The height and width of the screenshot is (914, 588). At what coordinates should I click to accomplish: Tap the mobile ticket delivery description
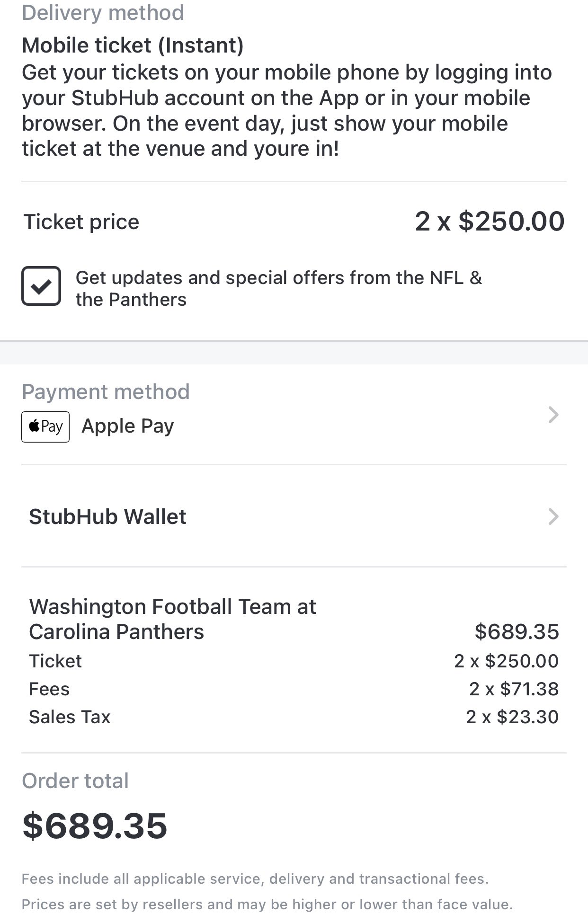[287, 110]
